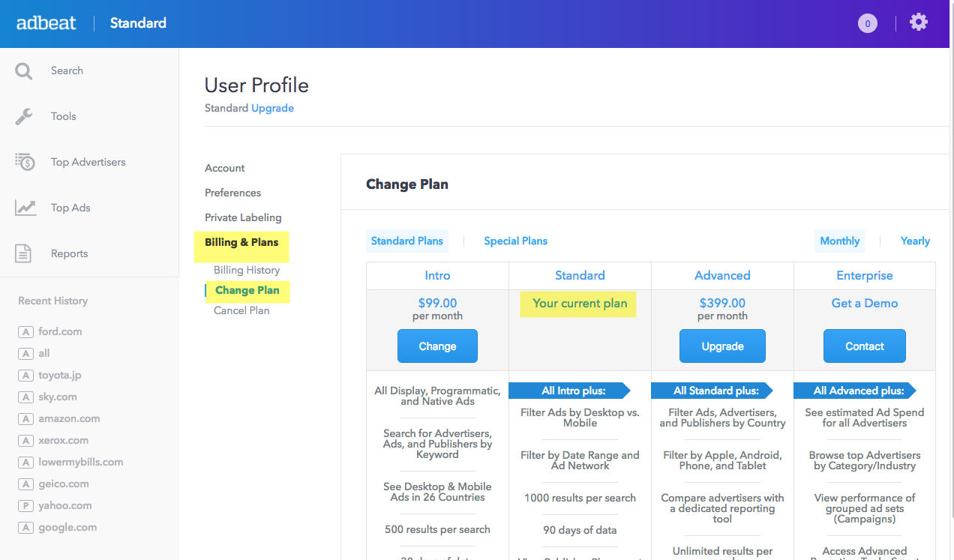Click Change button for Intro plan
954x560 pixels.
437,346
